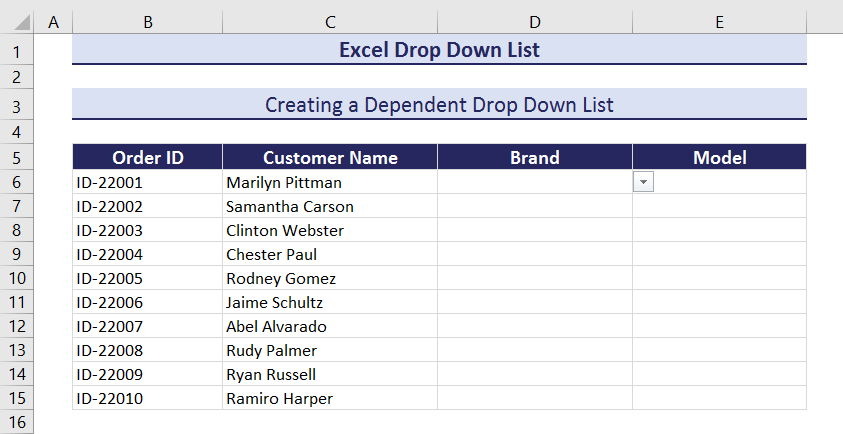Click the cell with Ramiro Harper
The height and width of the screenshot is (434, 843).
pyautogui.click(x=329, y=398)
